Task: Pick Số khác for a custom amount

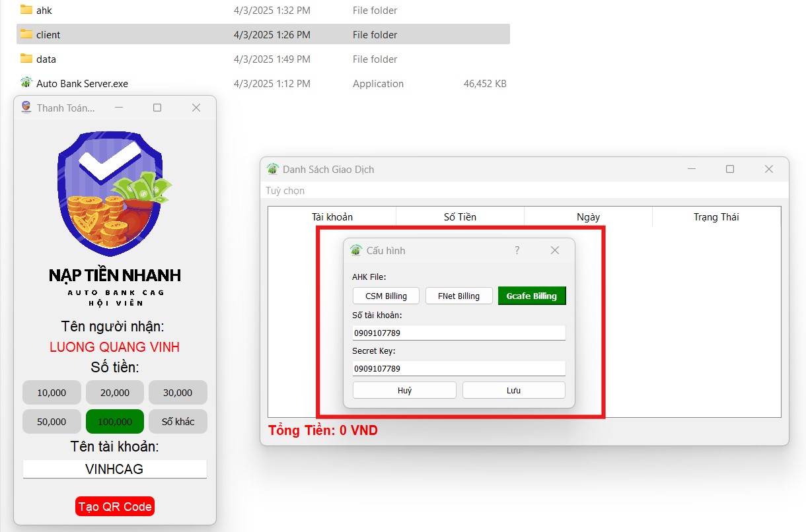Action: (178, 421)
